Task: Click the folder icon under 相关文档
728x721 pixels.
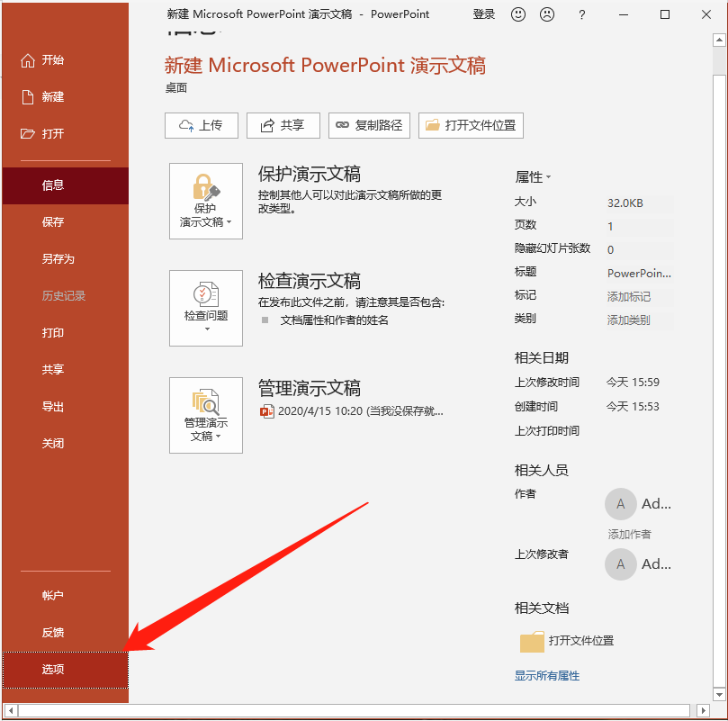Action: pyautogui.click(x=532, y=642)
